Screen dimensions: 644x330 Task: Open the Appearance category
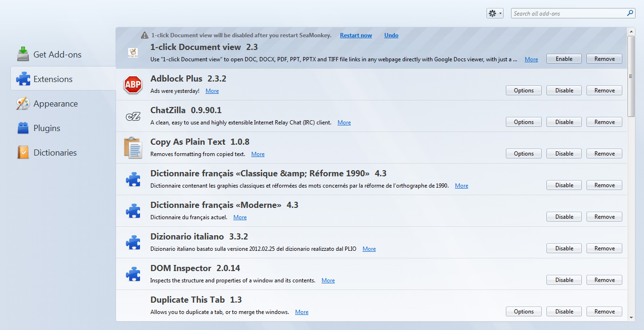tap(63, 103)
